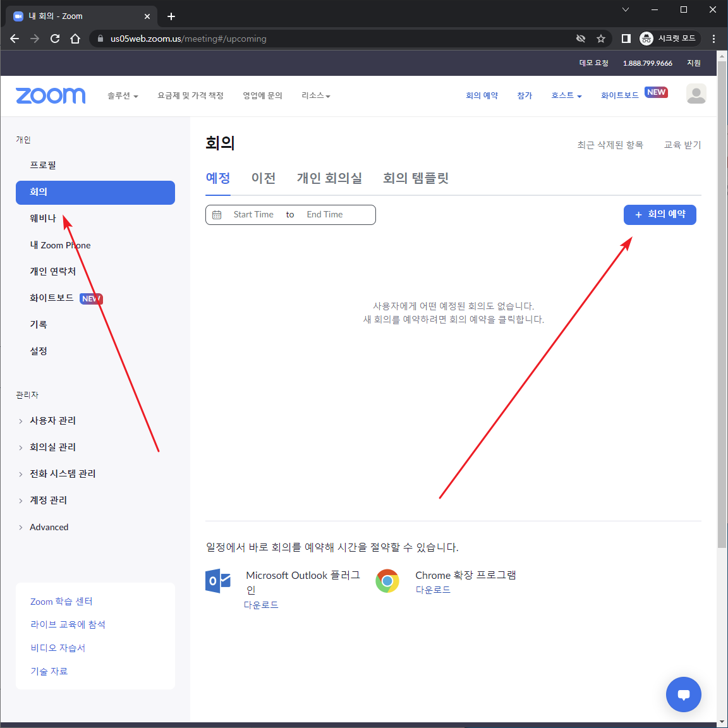
Task: Click the third-party cookies blocked eye icon
Action: 580,39
